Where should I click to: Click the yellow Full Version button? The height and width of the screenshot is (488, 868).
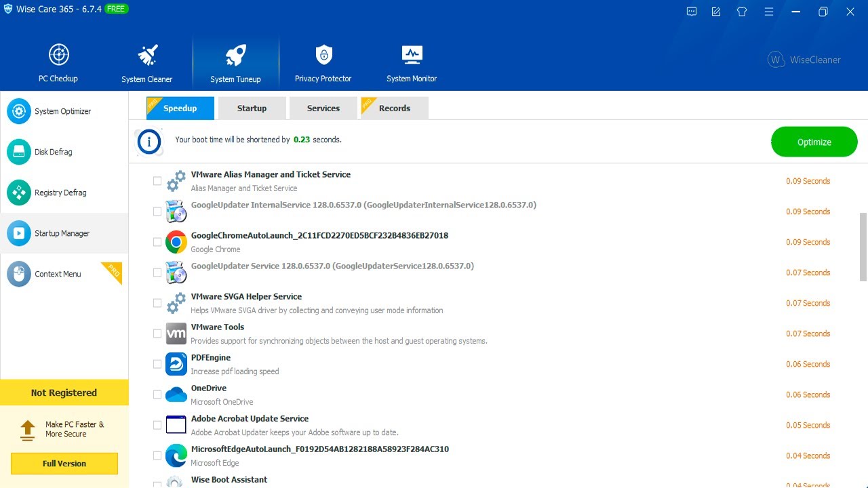click(64, 464)
